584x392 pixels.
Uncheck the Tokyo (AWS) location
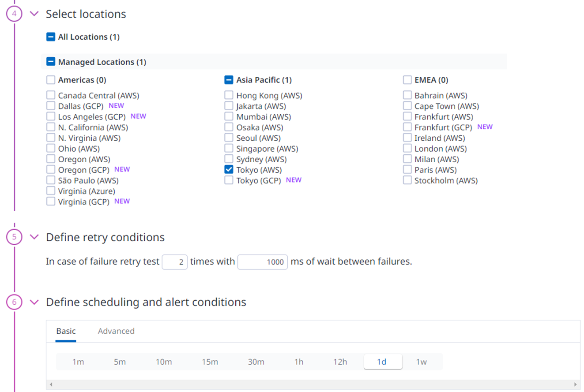[229, 170]
